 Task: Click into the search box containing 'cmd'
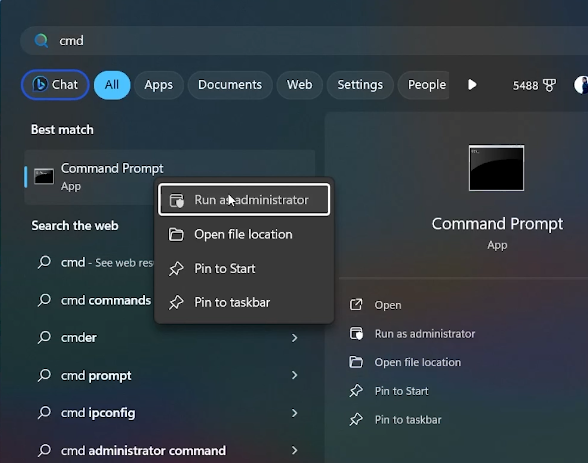coord(304,40)
